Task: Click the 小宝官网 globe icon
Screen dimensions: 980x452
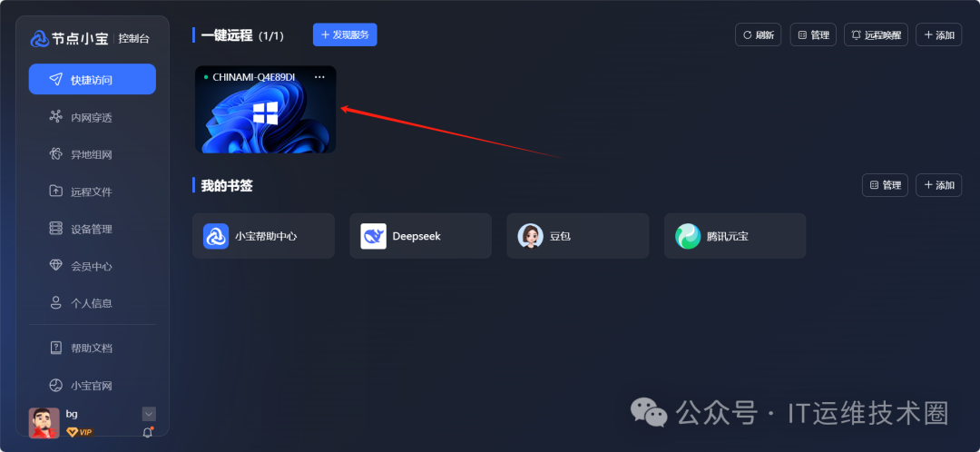Action: click(56, 385)
